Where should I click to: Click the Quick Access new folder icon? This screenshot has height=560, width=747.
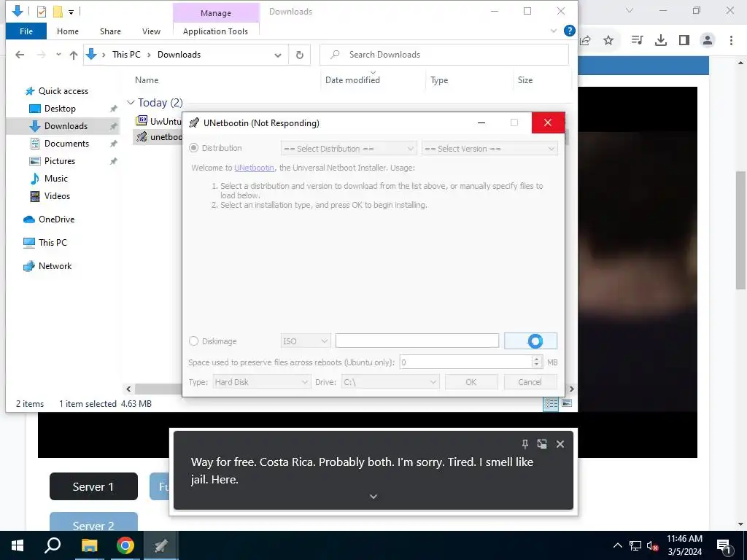tap(58, 12)
